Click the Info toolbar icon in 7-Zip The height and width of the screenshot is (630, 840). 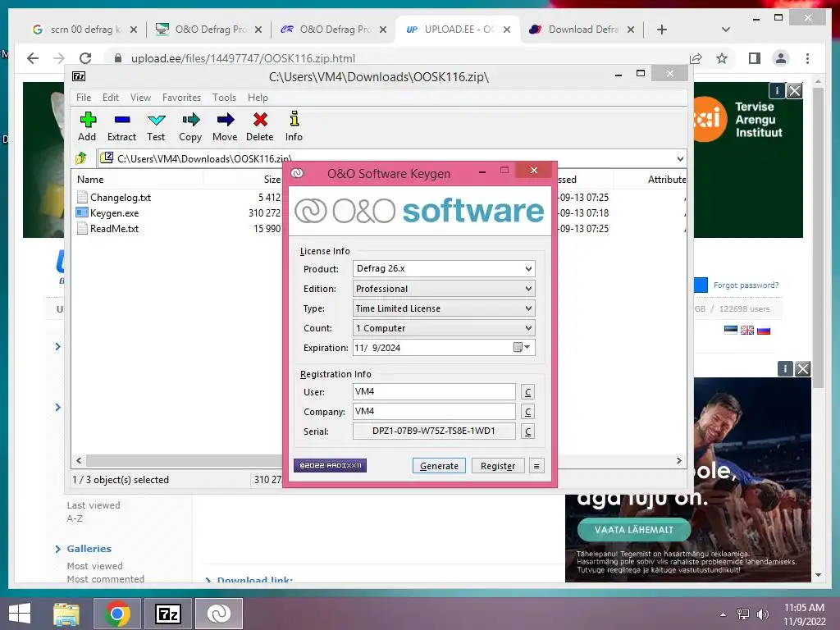294,127
